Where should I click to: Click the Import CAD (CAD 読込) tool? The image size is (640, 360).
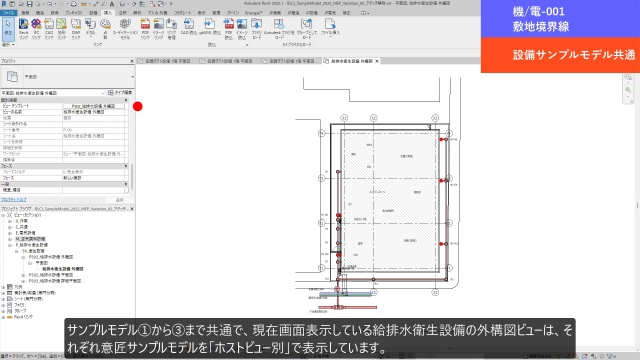coord(189,27)
